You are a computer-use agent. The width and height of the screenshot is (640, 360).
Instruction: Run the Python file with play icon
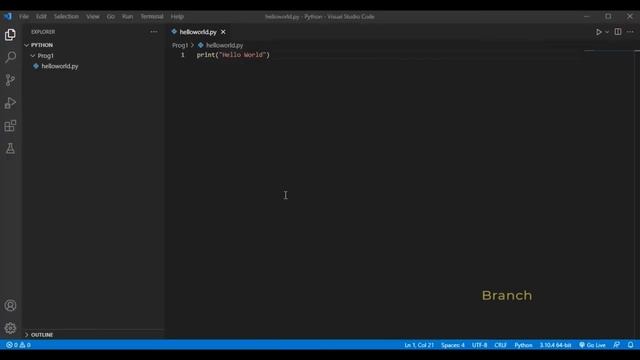click(598, 32)
